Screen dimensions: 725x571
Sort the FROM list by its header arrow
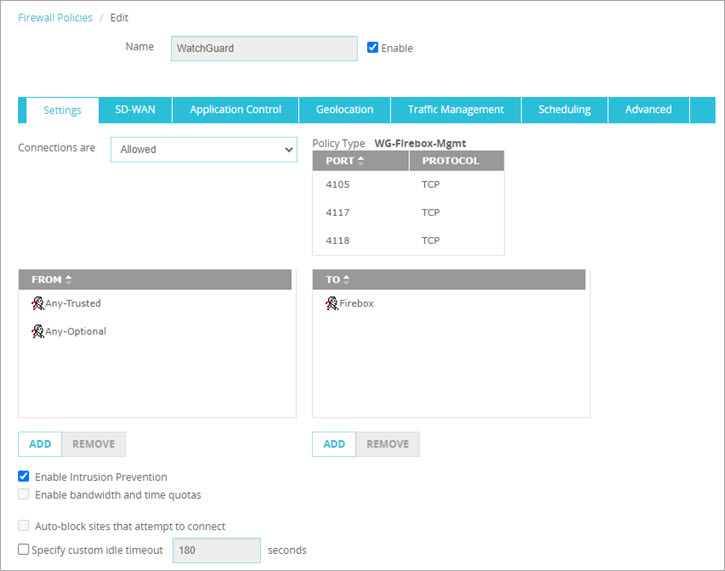point(69,279)
